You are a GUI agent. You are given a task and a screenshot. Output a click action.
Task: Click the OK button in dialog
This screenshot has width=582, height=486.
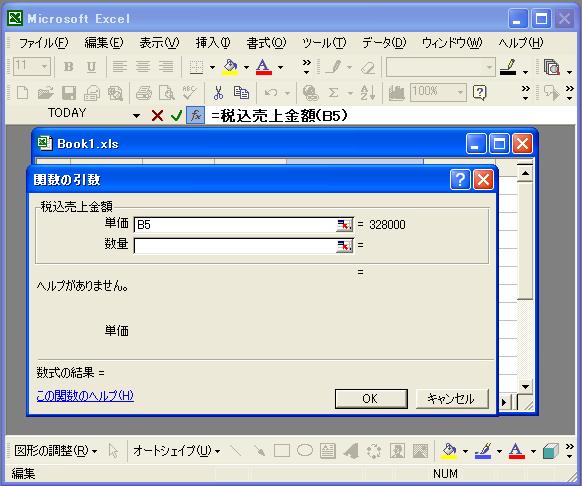click(x=371, y=399)
